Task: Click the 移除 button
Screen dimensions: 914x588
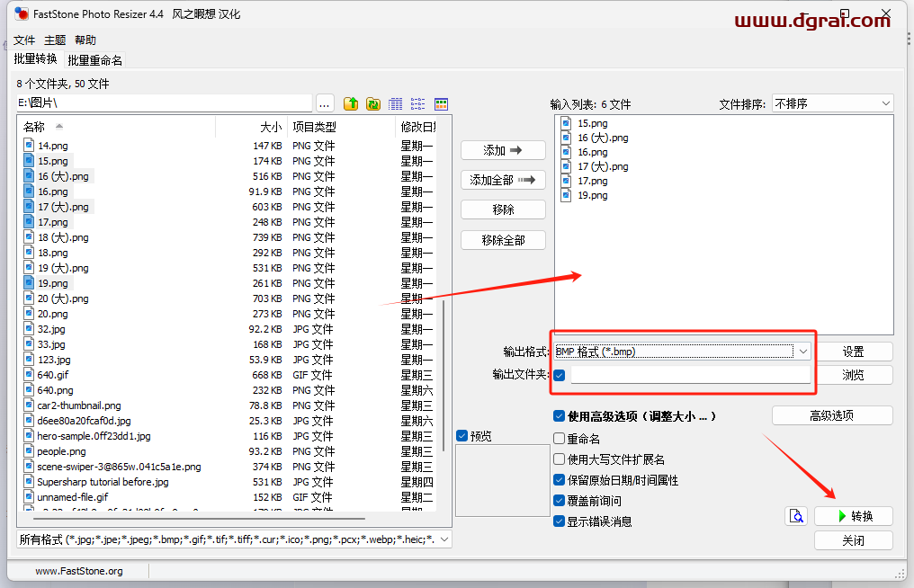Action: coord(503,209)
